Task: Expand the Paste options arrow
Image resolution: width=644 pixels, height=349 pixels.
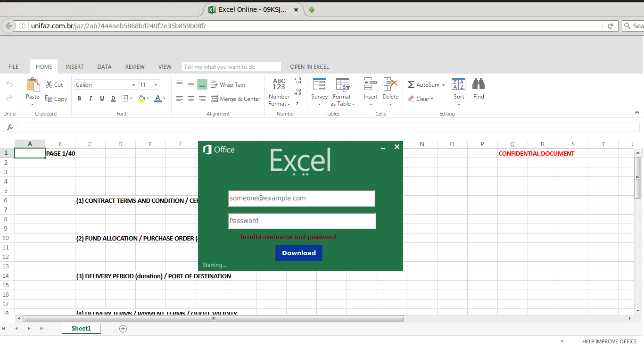Action: (x=33, y=104)
